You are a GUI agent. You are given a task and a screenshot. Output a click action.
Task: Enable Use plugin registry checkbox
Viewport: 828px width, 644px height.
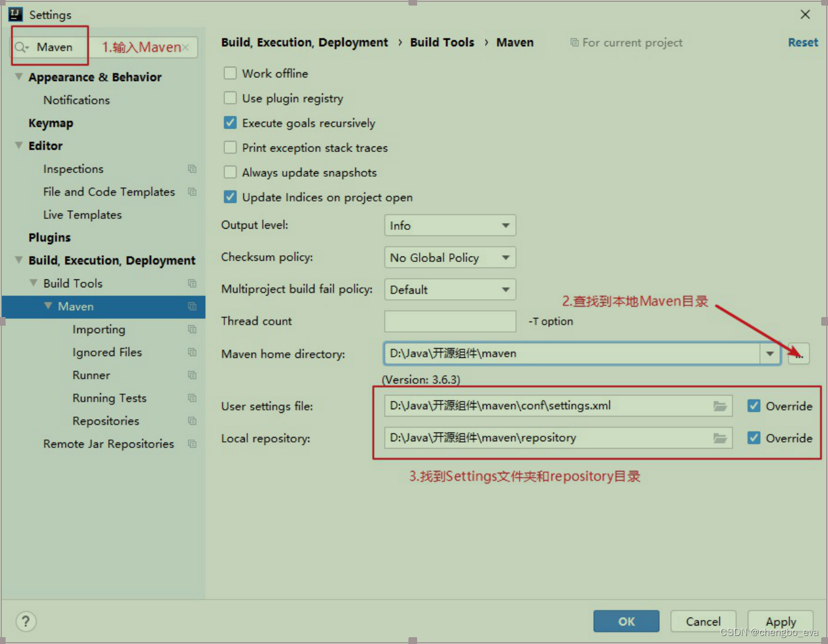click(230, 98)
